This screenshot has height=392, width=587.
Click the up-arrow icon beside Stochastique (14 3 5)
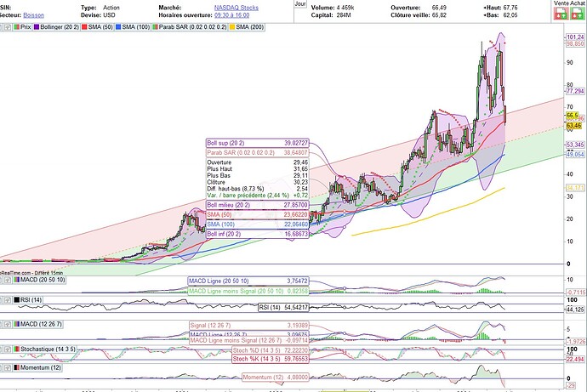(x=8, y=349)
